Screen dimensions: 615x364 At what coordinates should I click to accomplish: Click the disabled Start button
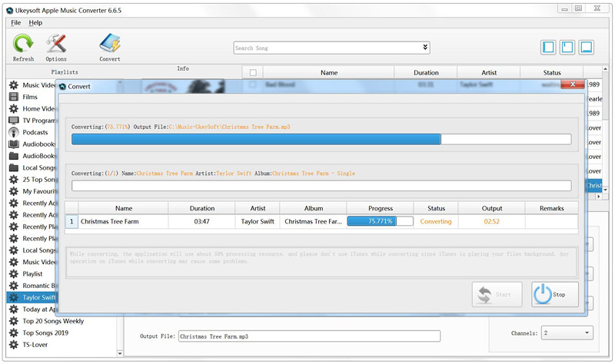(x=497, y=294)
